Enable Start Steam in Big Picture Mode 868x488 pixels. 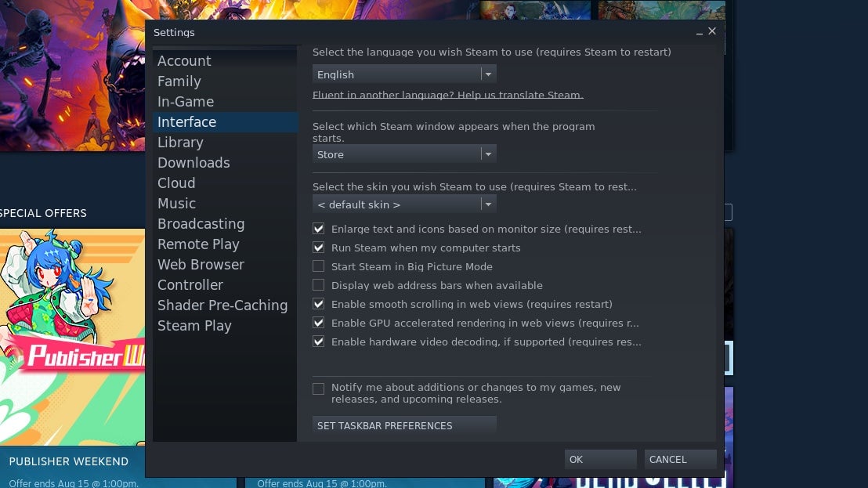319,266
